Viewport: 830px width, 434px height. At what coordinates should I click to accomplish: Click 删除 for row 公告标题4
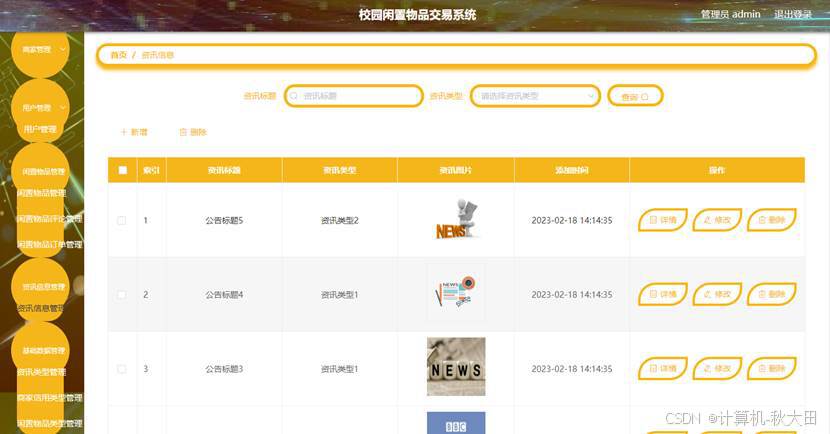tap(772, 294)
